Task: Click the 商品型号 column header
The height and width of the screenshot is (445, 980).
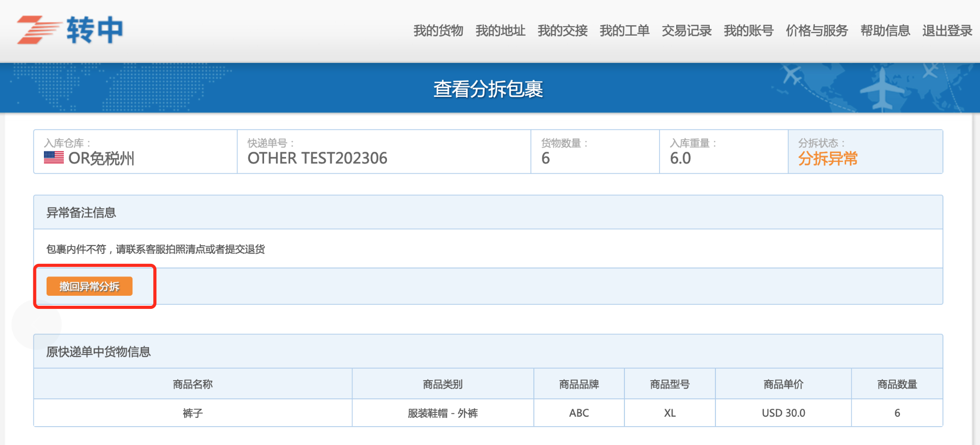Action: click(x=670, y=384)
